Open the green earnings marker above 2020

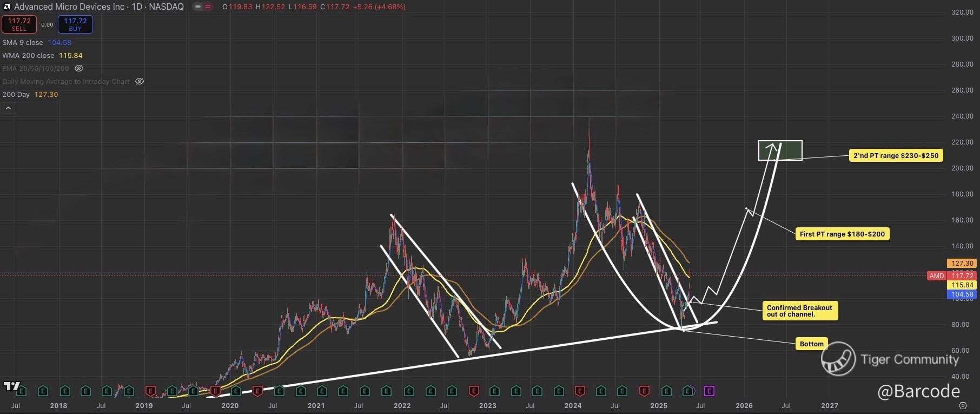[x=236, y=391]
